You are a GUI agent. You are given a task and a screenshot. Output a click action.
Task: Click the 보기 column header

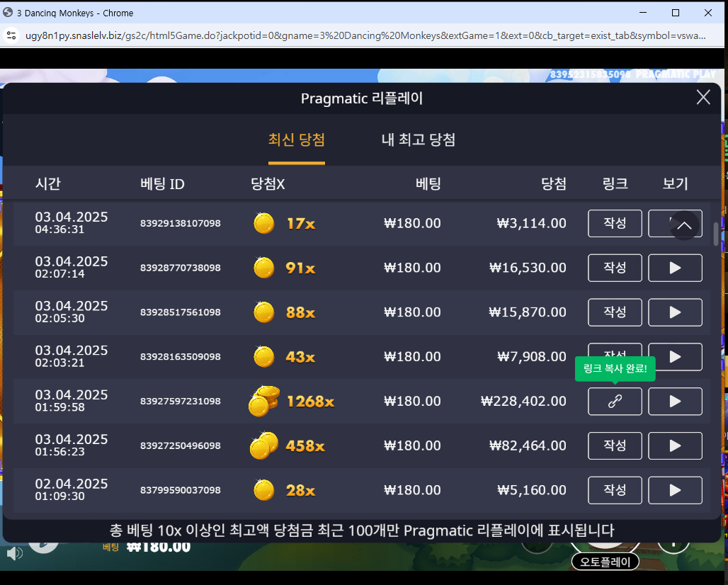click(x=675, y=184)
